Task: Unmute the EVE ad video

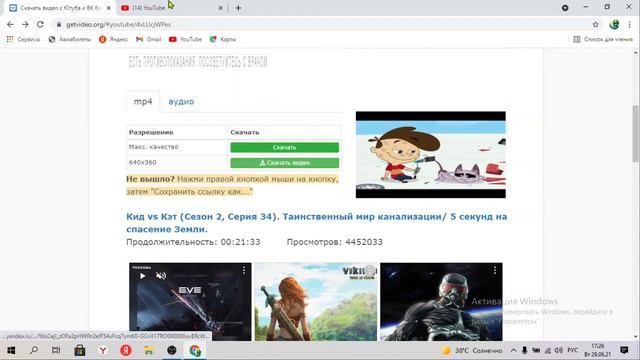Action: [x=161, y=276]
